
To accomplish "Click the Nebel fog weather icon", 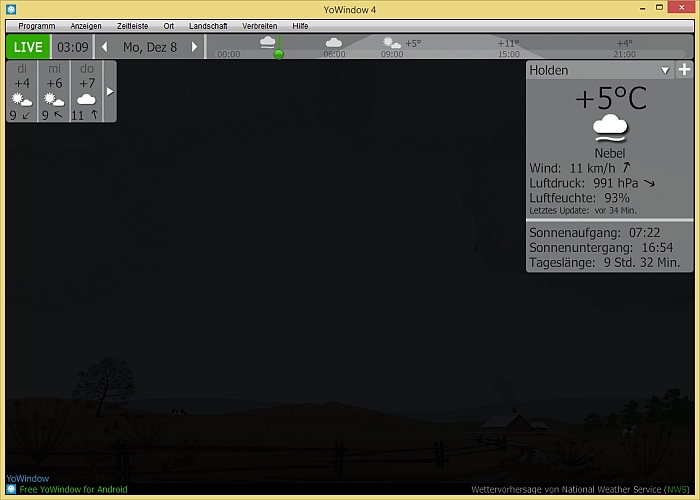I will coord(610,128).
